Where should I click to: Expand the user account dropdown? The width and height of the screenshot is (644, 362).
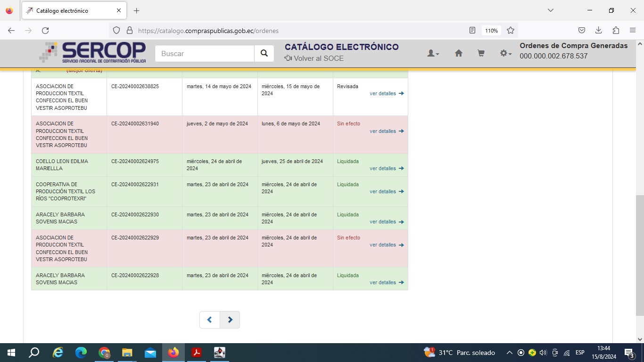click(433, 54)
